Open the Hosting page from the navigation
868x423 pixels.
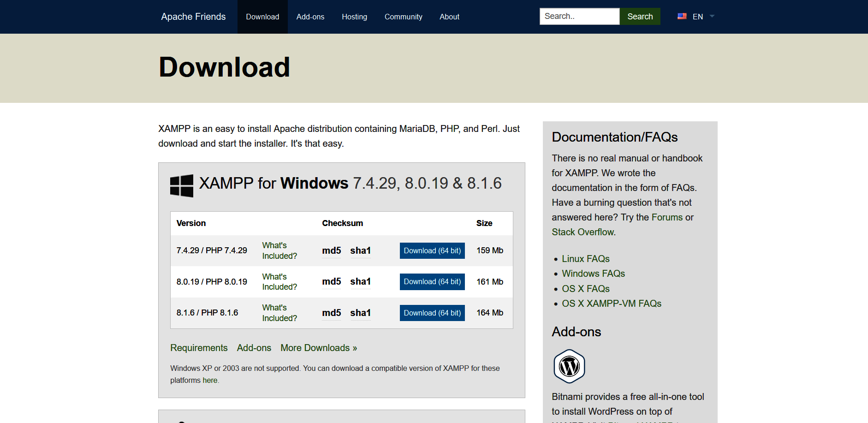[354, 17]
